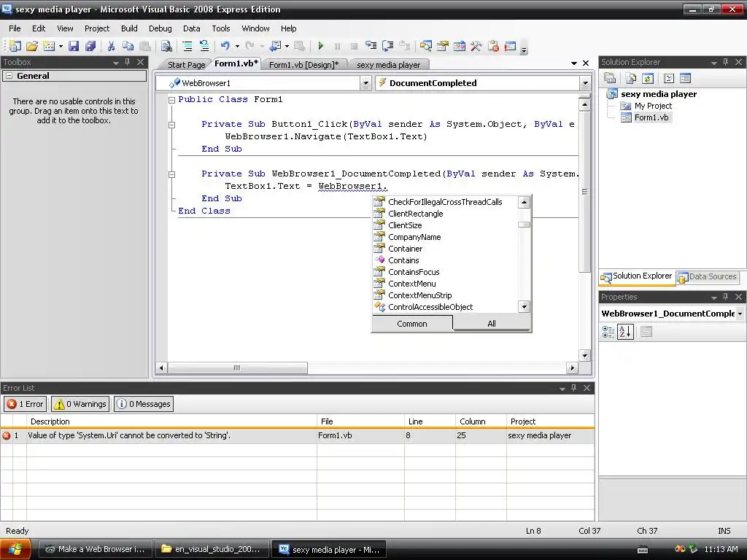This screenshot has height=560, width=747.
Task: Switch to Form1.vb [Design] tab
Action: click(304, 65)
